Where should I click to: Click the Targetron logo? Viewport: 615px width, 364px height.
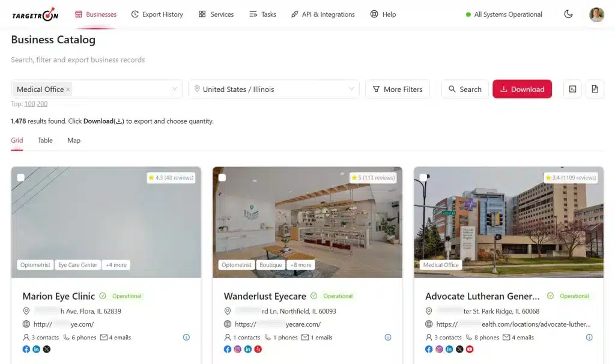(x=35, y=14)
